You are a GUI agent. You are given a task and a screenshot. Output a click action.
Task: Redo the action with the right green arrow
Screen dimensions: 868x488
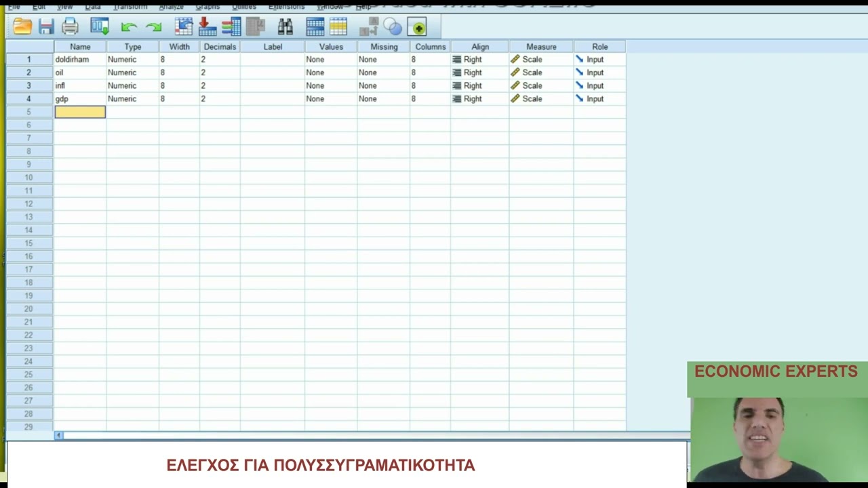point(154,27)
